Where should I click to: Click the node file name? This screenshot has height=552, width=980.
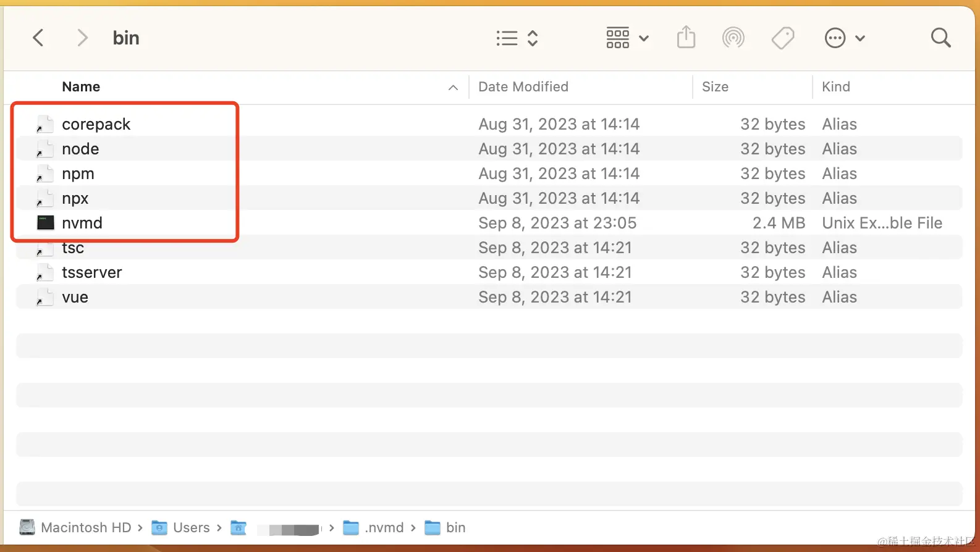(x=80, y=149)
